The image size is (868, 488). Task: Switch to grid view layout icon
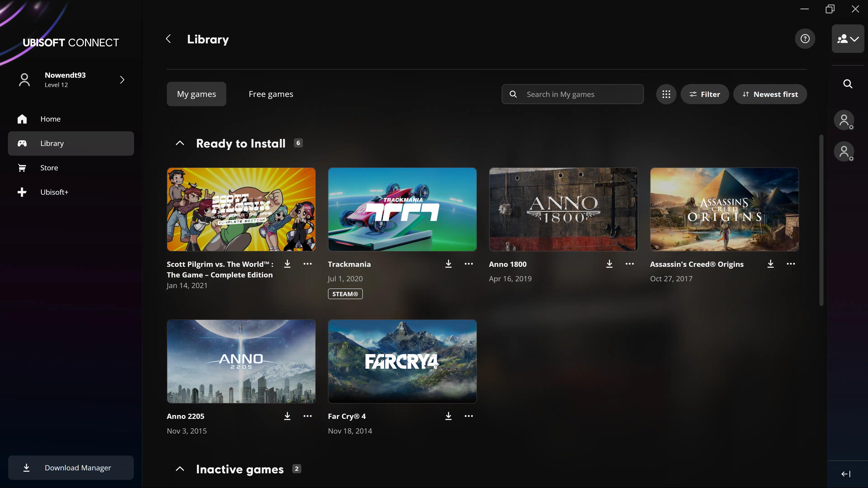click(x=666, y=94)
